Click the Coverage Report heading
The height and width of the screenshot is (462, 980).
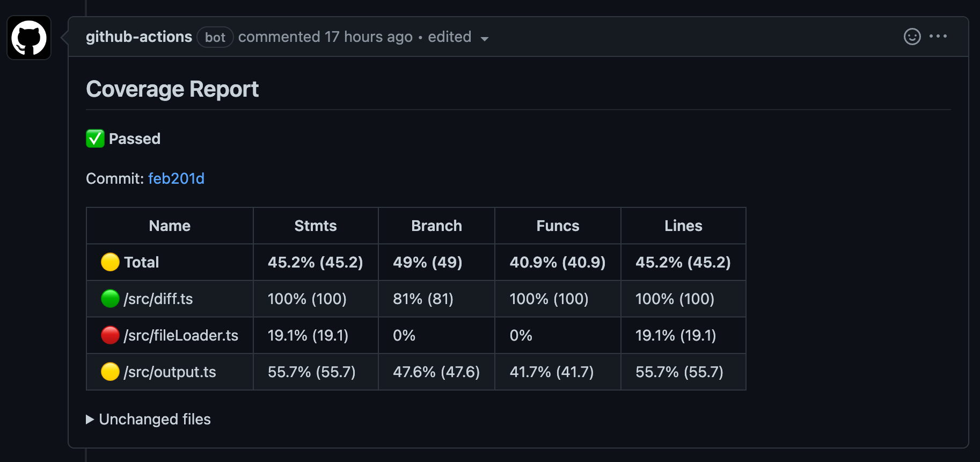point(172,89)
